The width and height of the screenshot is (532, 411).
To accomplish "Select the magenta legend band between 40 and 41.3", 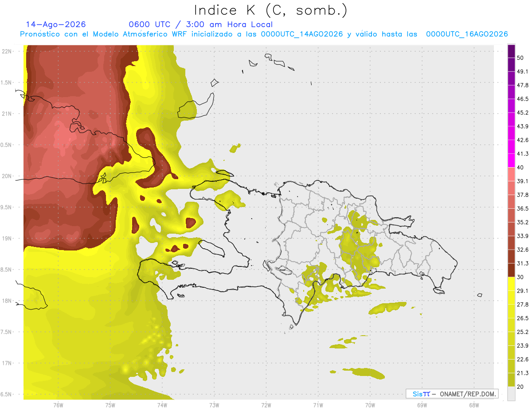I will point(511,160).
